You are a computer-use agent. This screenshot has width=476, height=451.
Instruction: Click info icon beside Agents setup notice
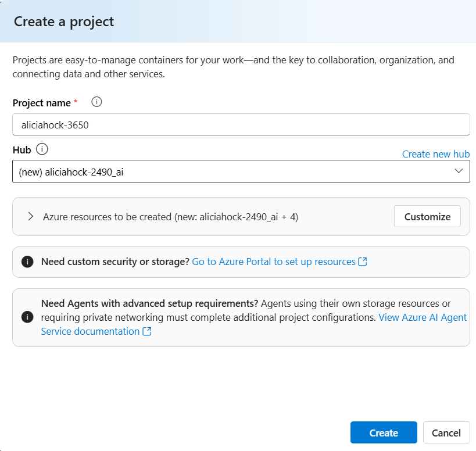27,317
